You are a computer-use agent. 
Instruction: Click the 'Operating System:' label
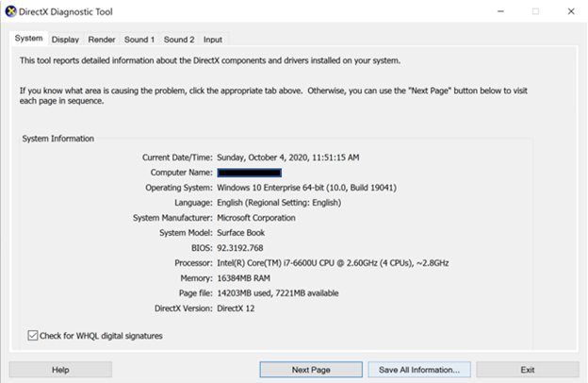click(x=179, y=188)
